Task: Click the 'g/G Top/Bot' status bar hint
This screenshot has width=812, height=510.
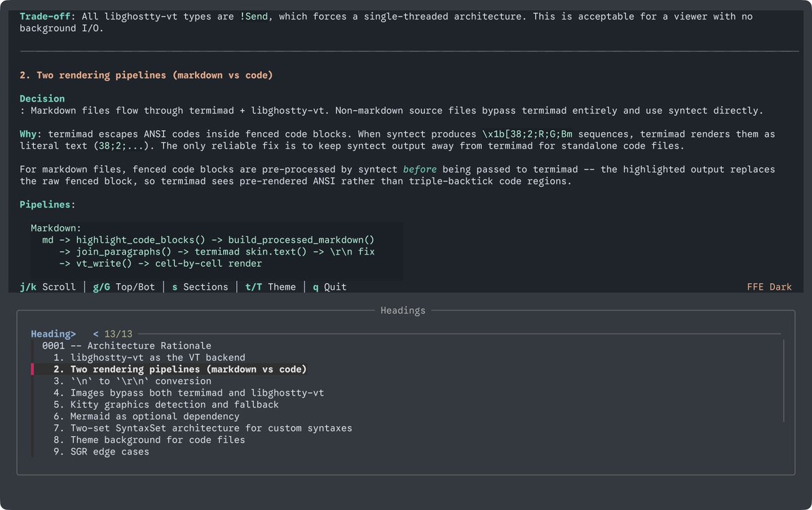Action: (124, 287)
